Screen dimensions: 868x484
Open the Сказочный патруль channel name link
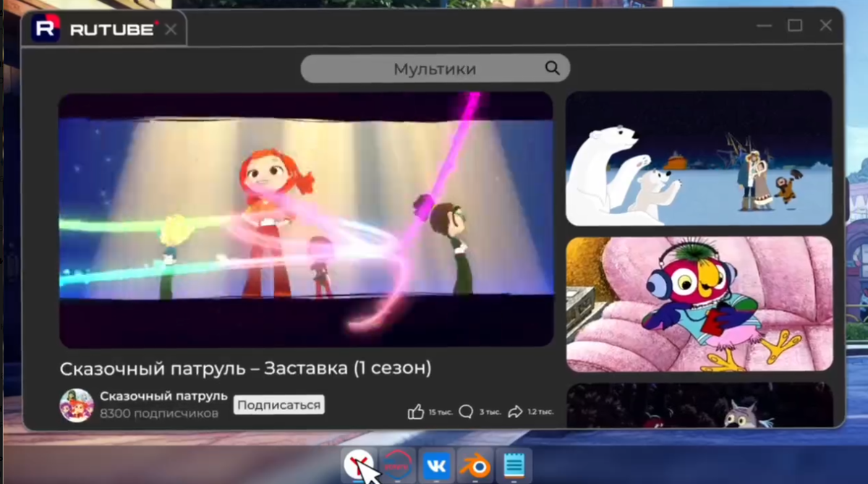[163, 396]
